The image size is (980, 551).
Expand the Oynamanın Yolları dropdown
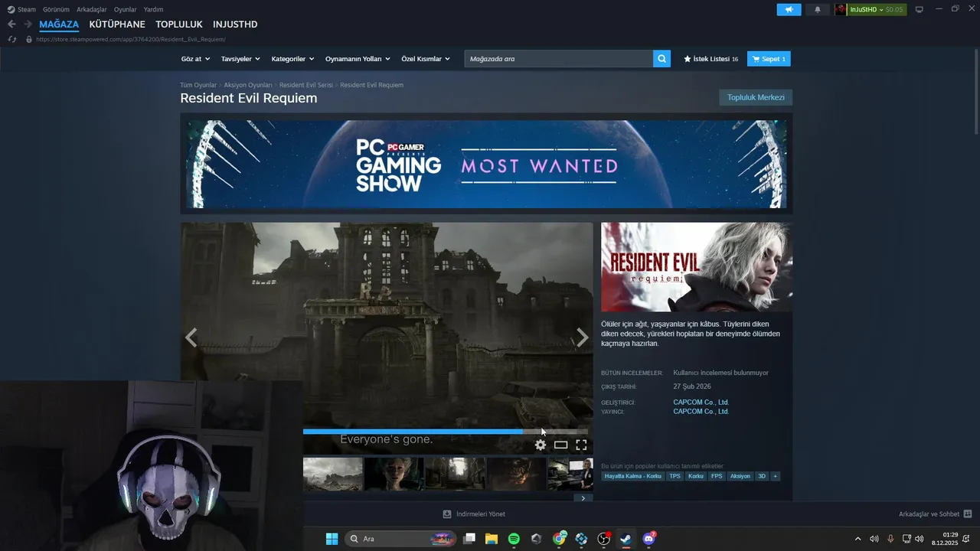click(x=358, y=59)
